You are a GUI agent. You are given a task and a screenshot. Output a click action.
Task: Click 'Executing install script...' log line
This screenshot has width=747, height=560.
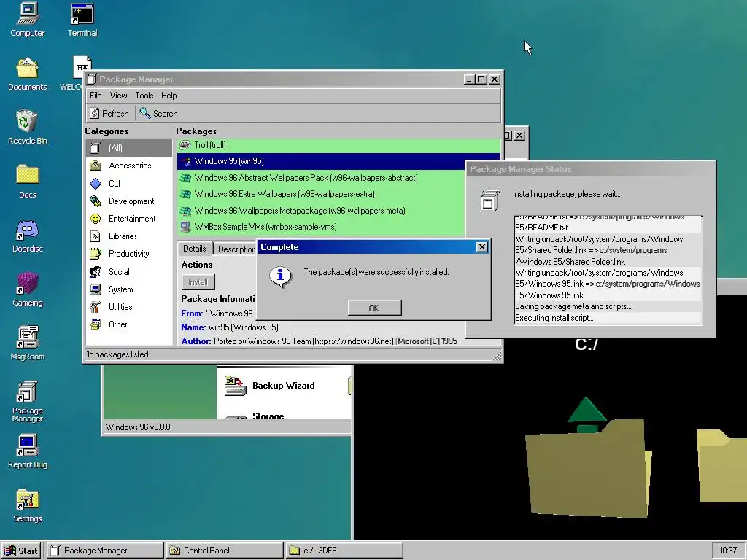point(608,318)
